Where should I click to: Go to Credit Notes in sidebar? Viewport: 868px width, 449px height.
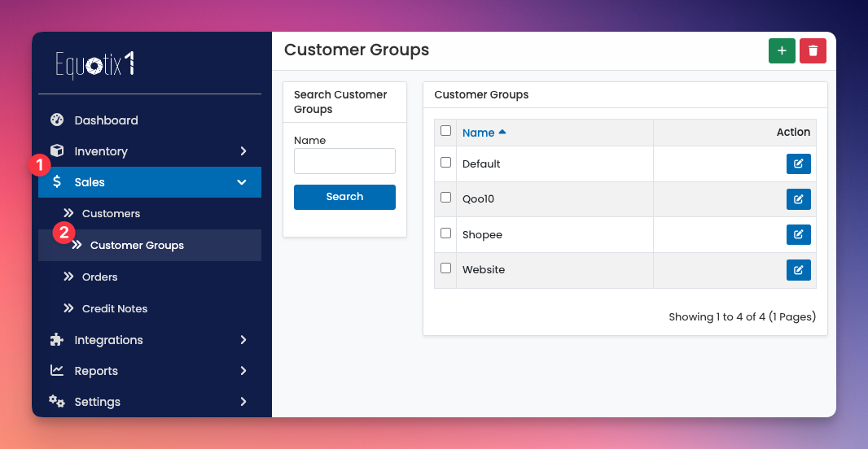[114, 309]
